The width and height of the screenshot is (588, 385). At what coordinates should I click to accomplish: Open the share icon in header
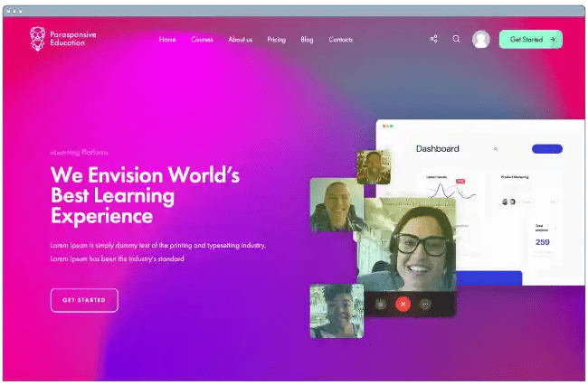pyautogui.click(x=433, y=39)
